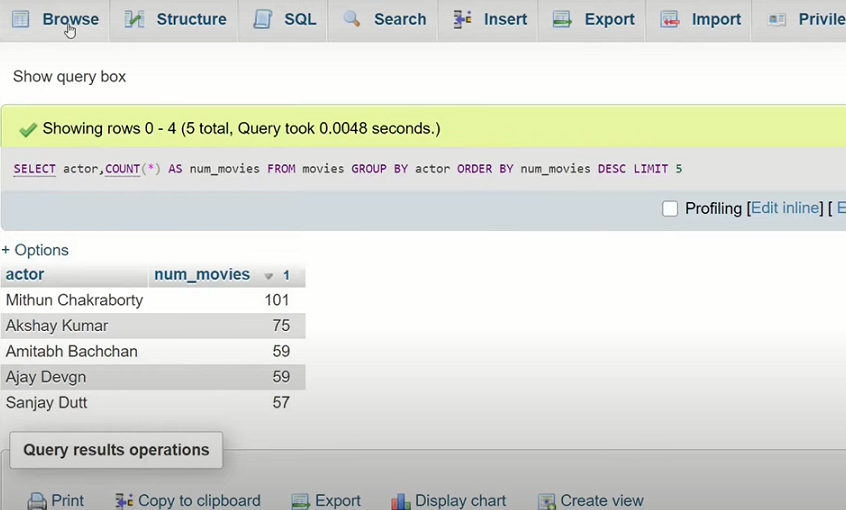This screenshot has width=846, height=510.
Task: Click the Browse table icon
Action: click(21, 19)
